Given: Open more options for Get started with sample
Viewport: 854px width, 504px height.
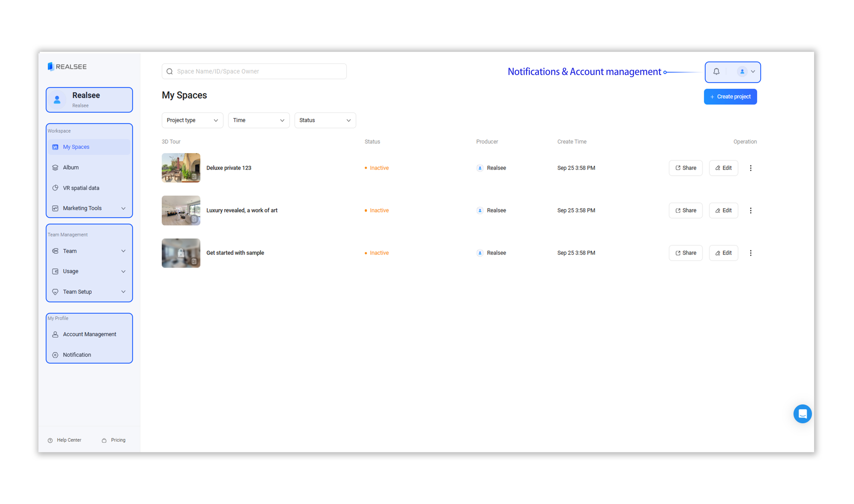Looking at the screenshot, I should pyautogui.click(x=750, y=253).
